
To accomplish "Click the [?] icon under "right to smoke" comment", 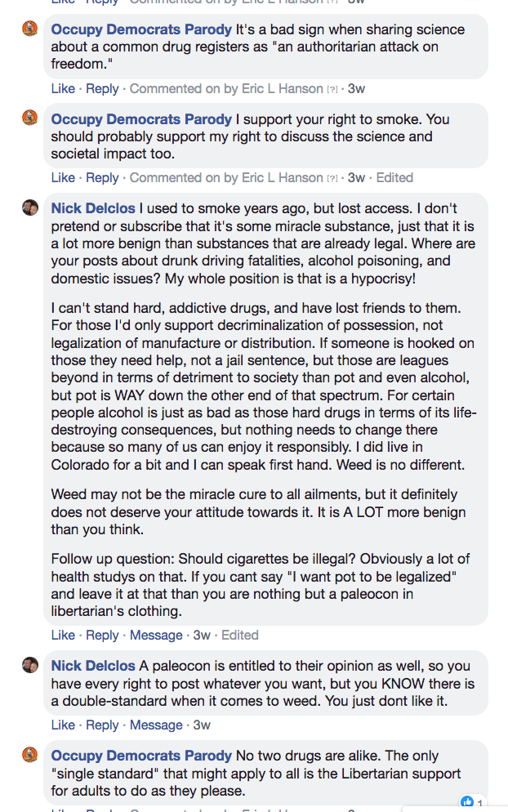I will tap(332, 179).
